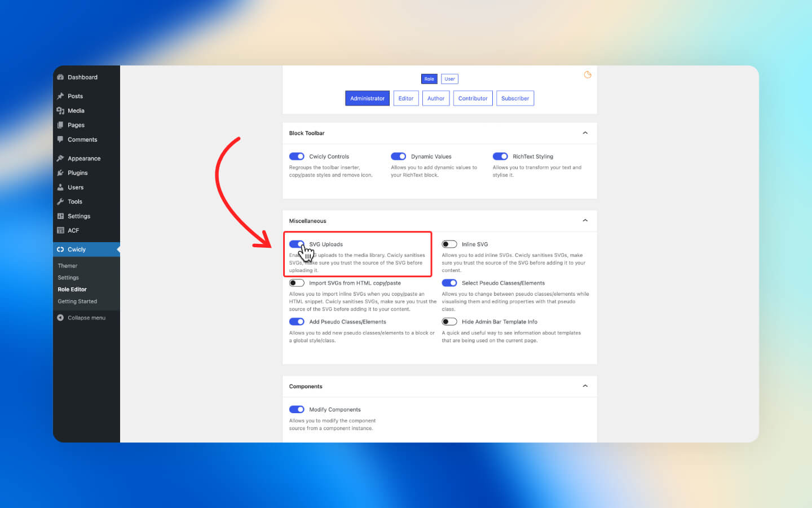Disable the SVG Uploads toggle
The image size is (812, 508).
[297, 244]
